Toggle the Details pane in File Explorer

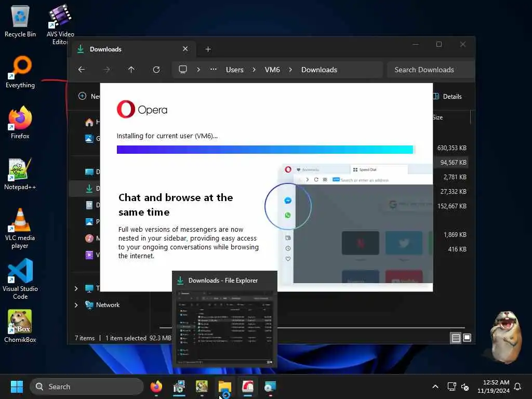point(447,96)
